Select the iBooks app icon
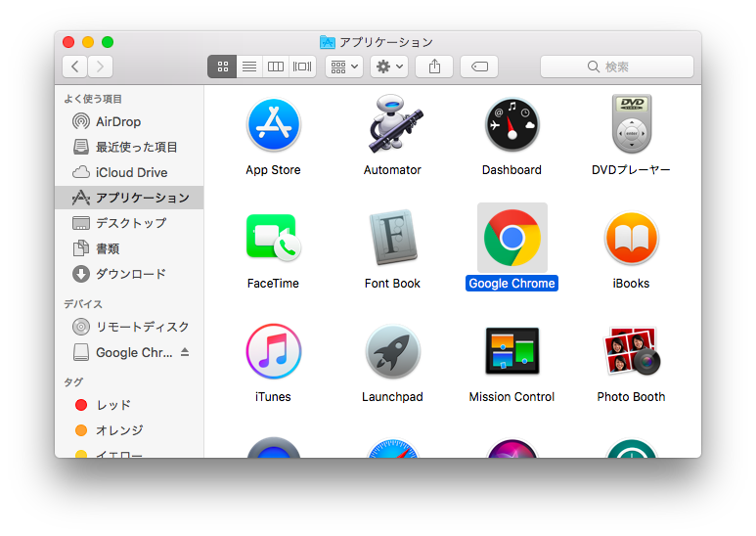Viewport: 756px width, 536px height. pyautogui.click(x=632, y=238)
